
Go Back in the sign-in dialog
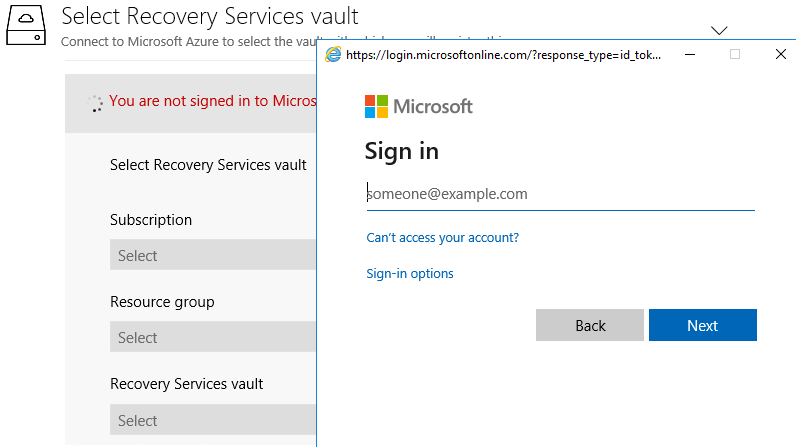(x=590, y=325)
